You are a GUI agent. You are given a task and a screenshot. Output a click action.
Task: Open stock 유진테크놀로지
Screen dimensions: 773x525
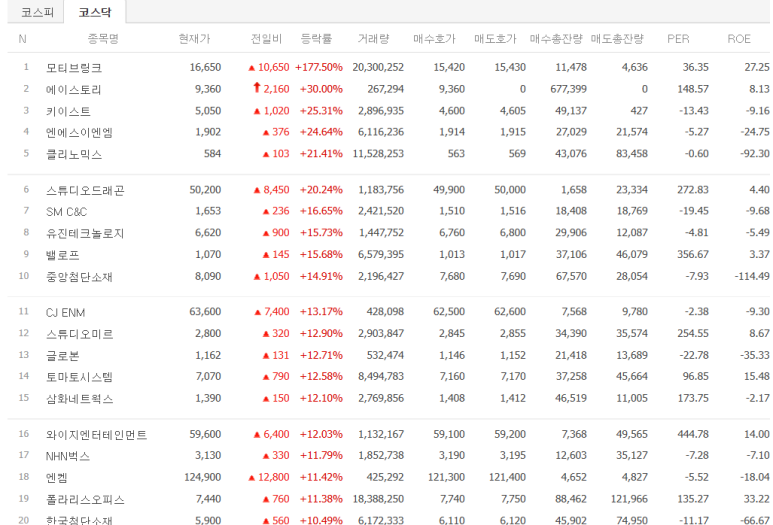(85, 233)
